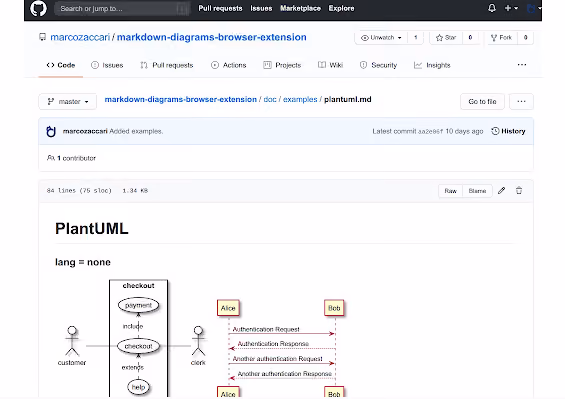The height and width of the screenshot is (399, 565).
Task: View stargazers count next to Star
Action: point(470,37)
